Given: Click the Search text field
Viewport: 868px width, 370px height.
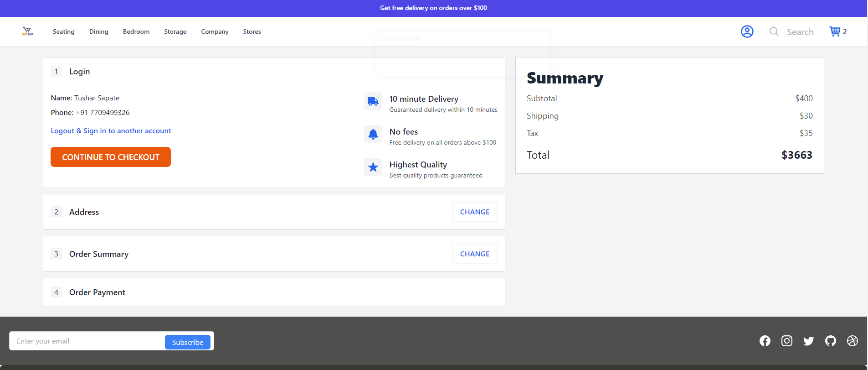Looking at the screenshot, I should click(800, 32).
